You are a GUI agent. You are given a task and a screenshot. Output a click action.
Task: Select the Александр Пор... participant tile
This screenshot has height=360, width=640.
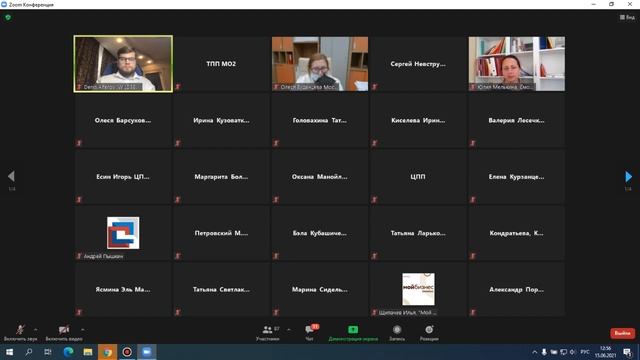517,289
